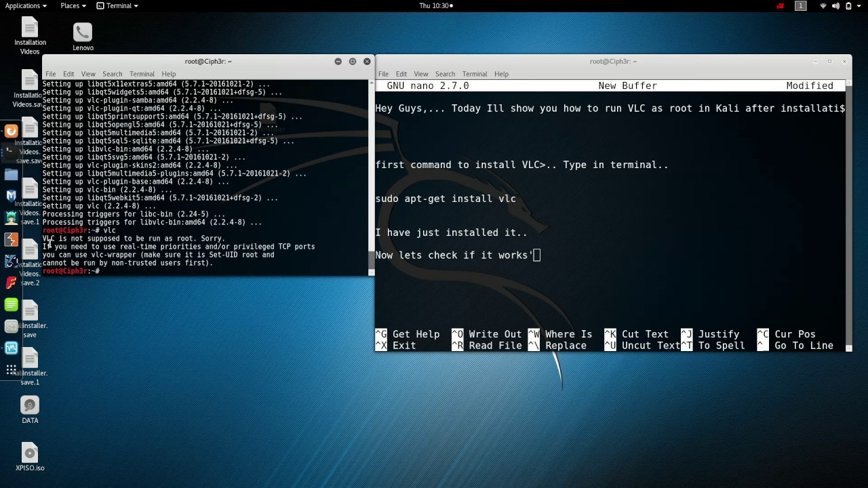Open the Places menu
This screenshot has width=868, height=488.
coord(73,5)
